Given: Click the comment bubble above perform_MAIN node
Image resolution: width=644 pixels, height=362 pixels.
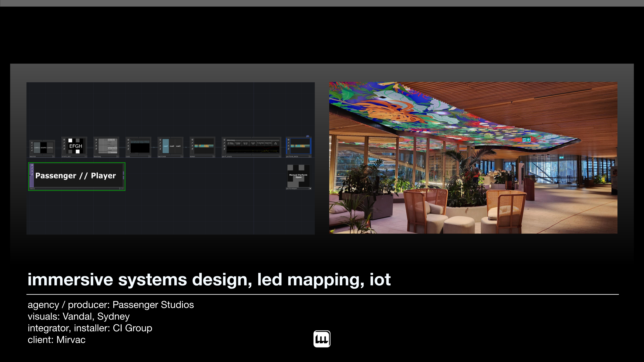Looking at the screenshot, I should coord(307,136).
